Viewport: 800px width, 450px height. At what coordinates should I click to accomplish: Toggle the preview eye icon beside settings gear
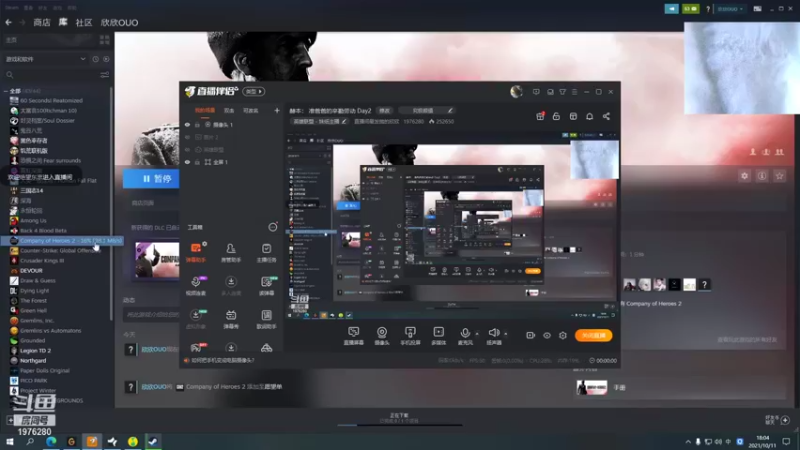547,335
